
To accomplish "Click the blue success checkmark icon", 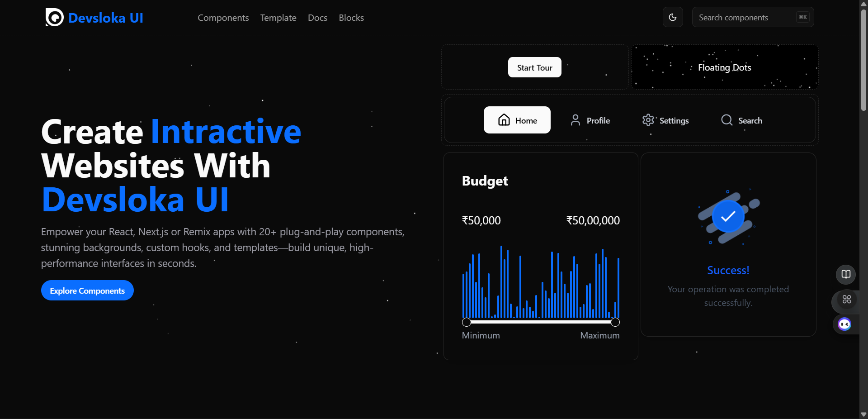I will tap(728, 217).
